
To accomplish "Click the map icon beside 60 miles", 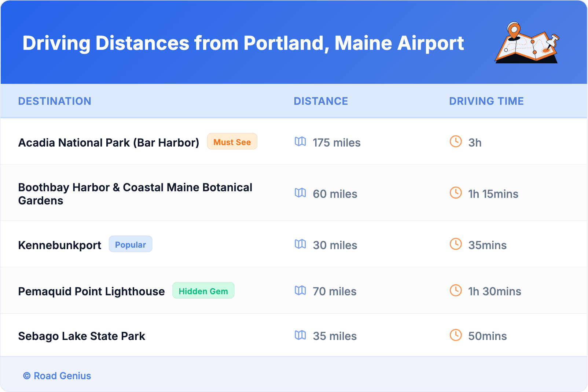I will pyautogui.click(x=300, y=193).
